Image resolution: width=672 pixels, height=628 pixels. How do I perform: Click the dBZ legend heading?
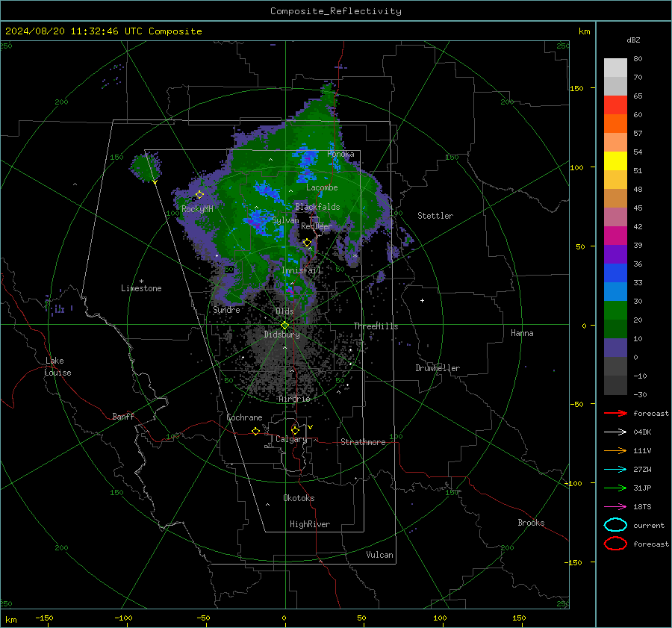pyautogui.click(x=633, y=40)
